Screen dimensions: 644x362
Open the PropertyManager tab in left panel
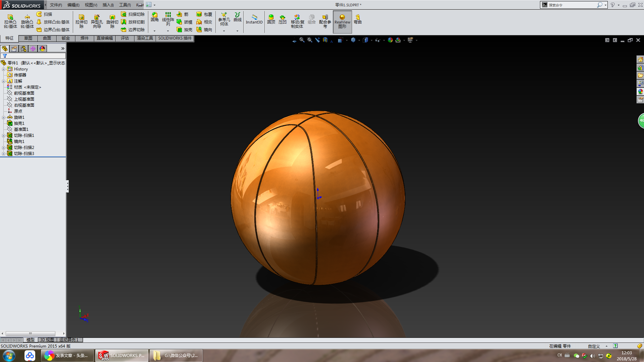[14, 49]
